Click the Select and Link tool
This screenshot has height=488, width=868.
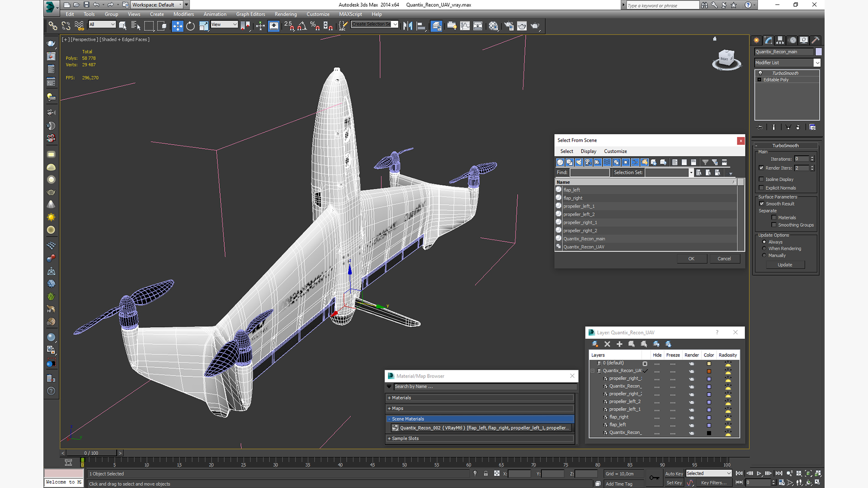53,26
